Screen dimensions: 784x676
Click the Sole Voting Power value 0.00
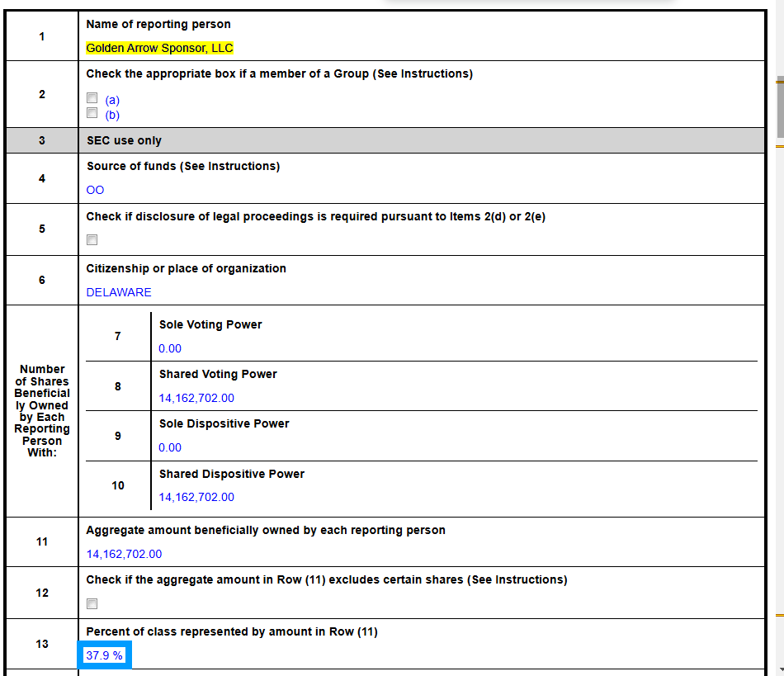[x=170, y=348]
